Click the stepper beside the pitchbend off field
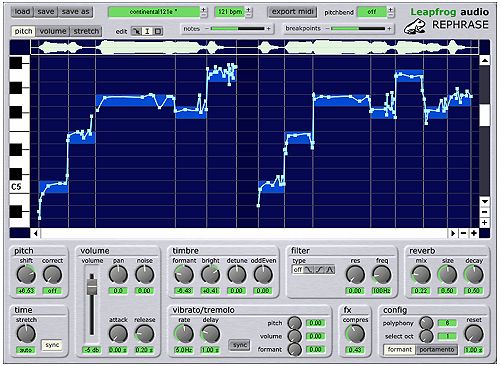Screen dimensions: 500x366 [390, 12]
